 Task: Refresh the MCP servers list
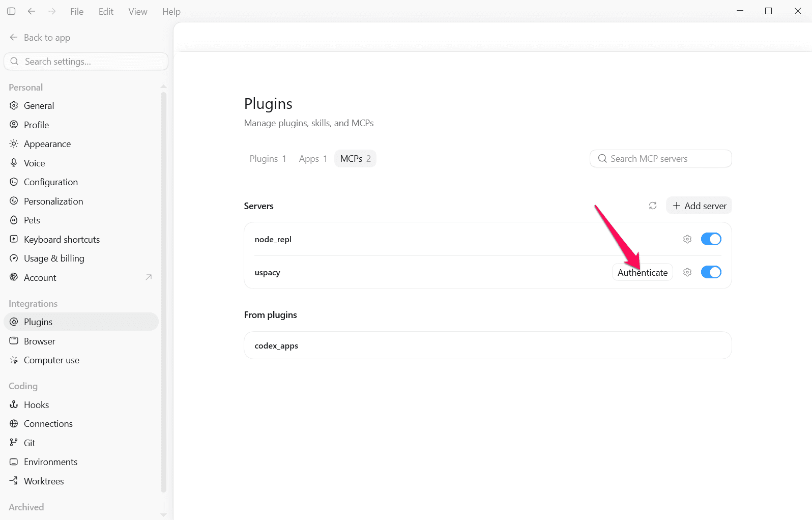pos(653,206)
